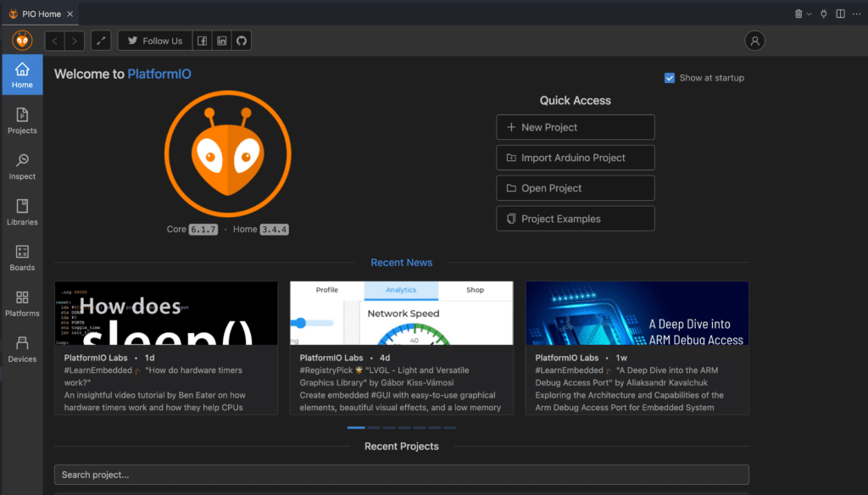
Task: Click the LinkedIn icon in toolbar
Action: coord(222,41)
